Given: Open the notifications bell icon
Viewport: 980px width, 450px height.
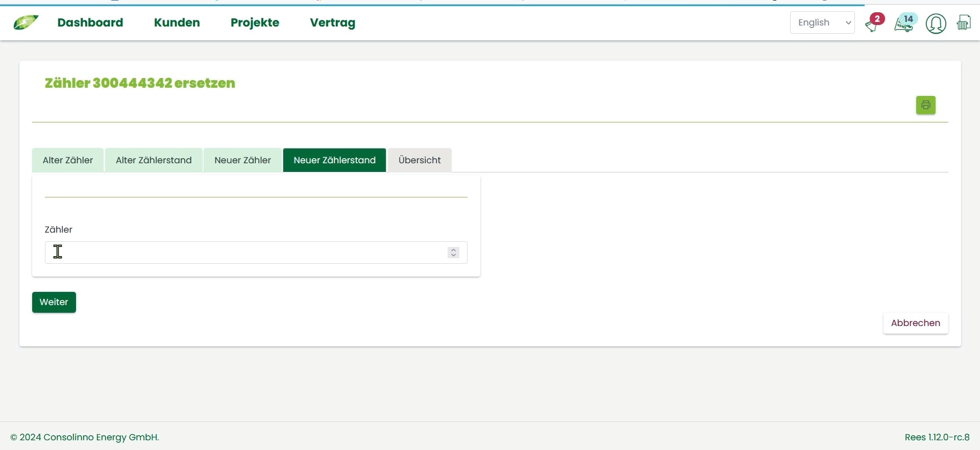Looking at the screenshot, I should pyautogui.click(x=872, y=24).
